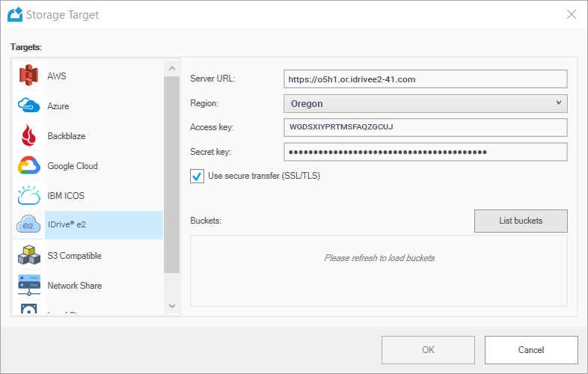This screenshot has width=588, height=374.
Task: Select the AWS target icon
Action: pyautogui.click(x=29, y=76)
